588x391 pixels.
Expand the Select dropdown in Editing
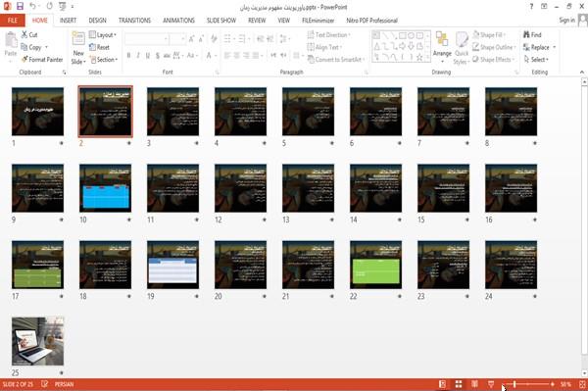[536, 60]
